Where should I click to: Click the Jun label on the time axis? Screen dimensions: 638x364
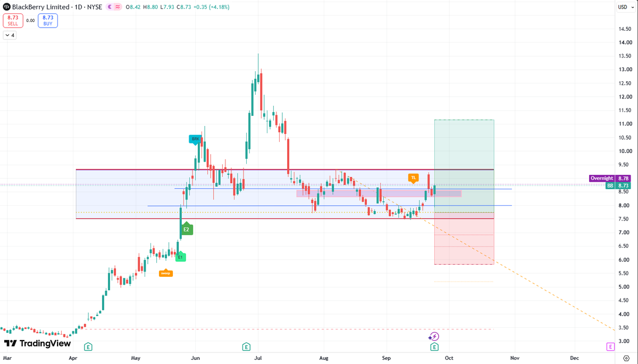[x=196, y=358]
